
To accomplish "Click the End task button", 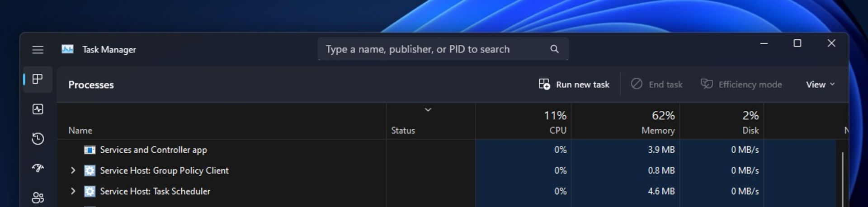I will point(656,85).
